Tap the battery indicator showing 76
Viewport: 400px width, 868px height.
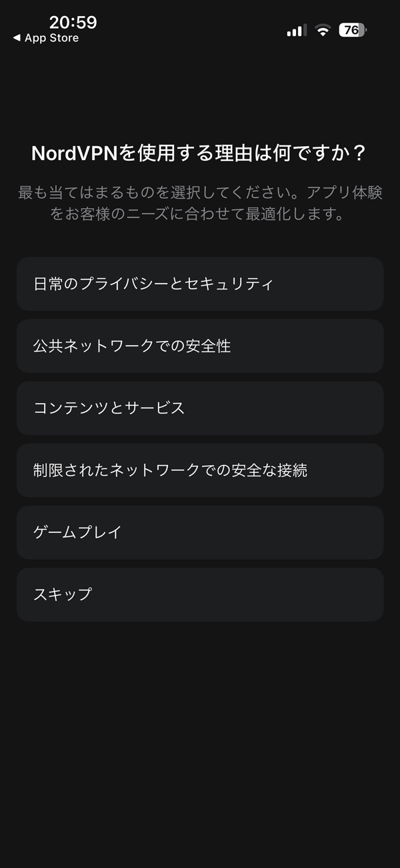click(352, 30)
